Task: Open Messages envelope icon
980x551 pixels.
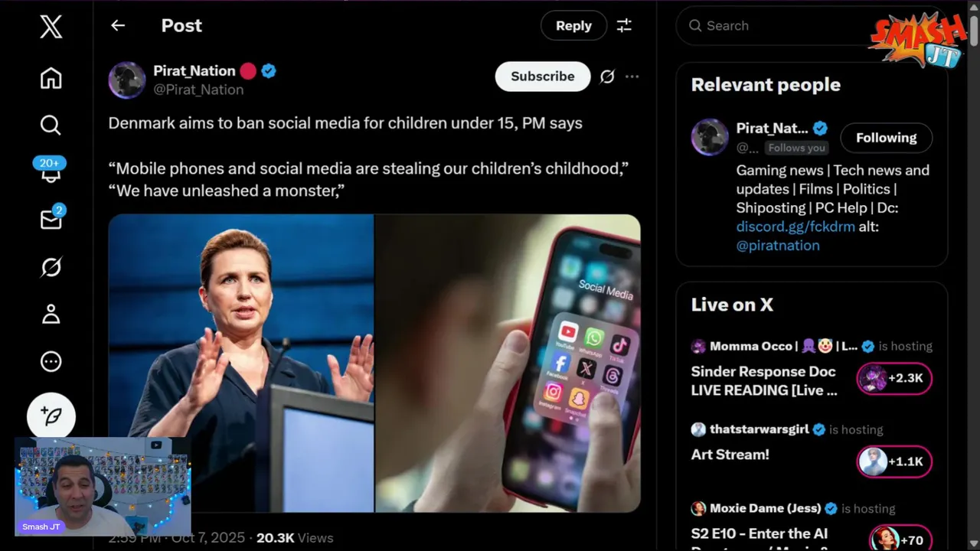Action: pos(51,220)
